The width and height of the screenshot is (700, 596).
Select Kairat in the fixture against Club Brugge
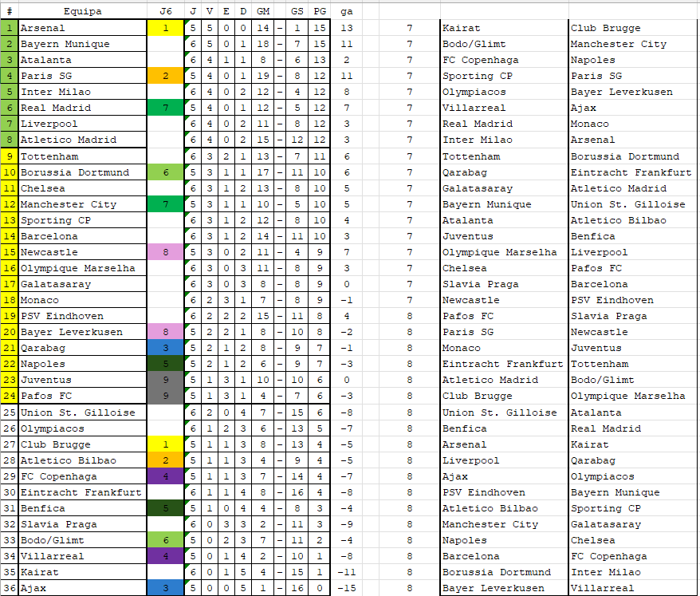coord(461,28)
